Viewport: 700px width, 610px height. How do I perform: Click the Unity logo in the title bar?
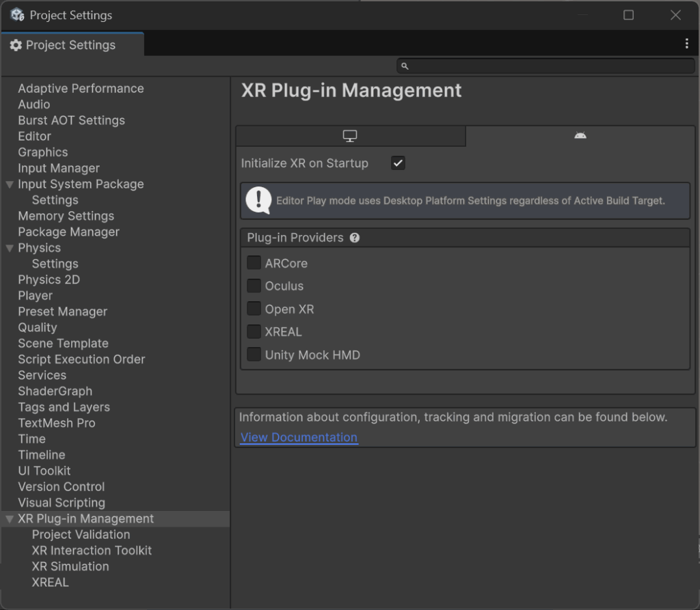pos(17,15)
